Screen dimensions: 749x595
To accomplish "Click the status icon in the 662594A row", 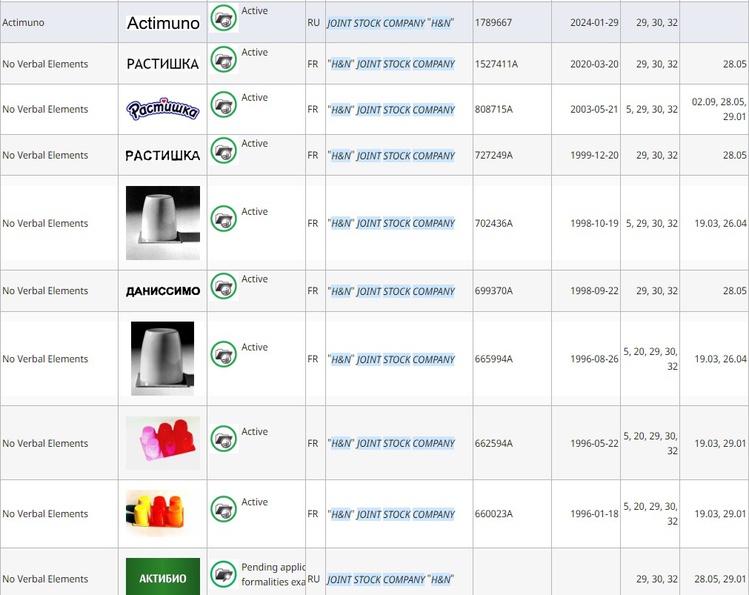I will [x=224, y=439].
